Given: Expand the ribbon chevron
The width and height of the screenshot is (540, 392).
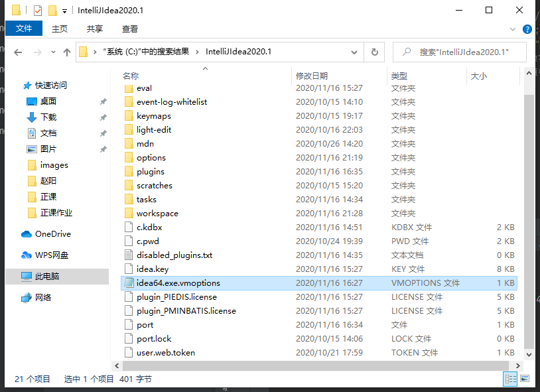Looking at the screenshot, I should [513, 29].
